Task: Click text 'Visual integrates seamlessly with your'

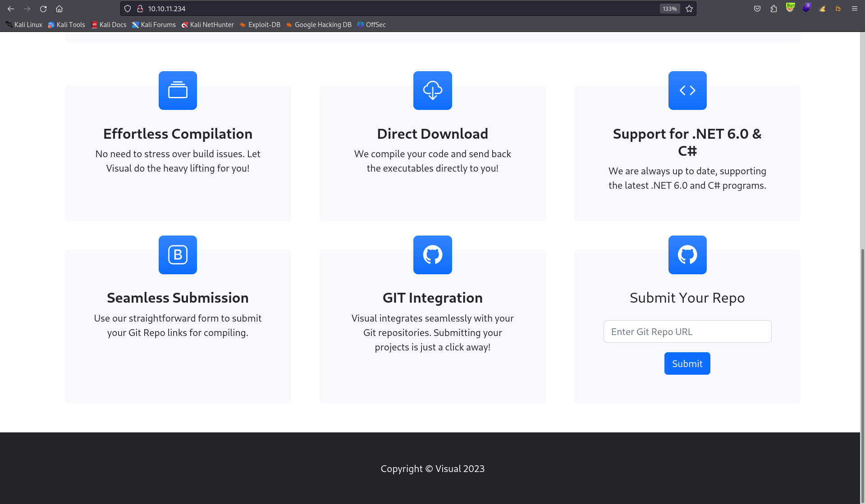Action: [433, 318]
